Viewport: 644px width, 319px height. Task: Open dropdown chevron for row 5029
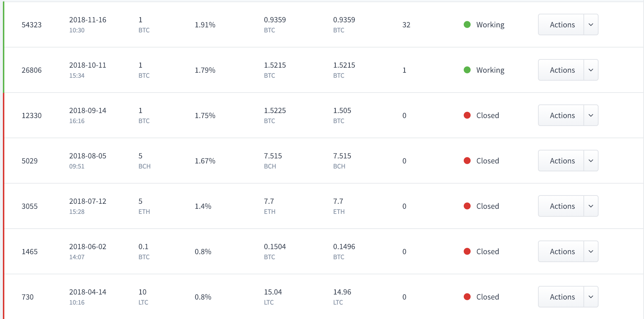click(x=591, y=161)
